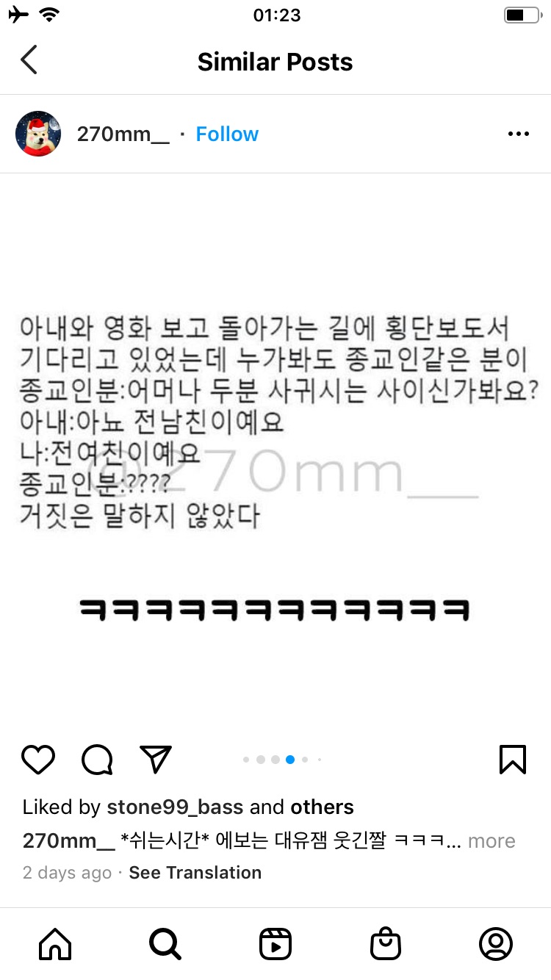
Task: Save the post with the bookmark icon
Action: click(513, 760)
